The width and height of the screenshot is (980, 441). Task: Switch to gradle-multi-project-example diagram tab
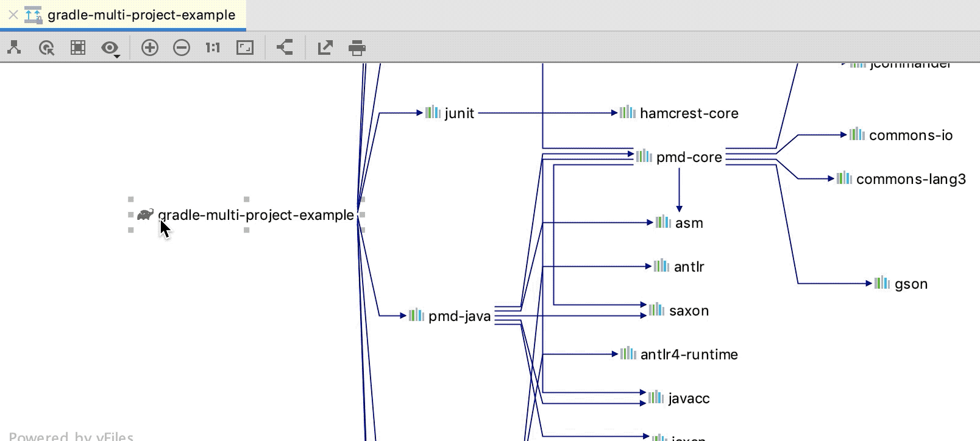pyautogui.click(x=141, y=15)
